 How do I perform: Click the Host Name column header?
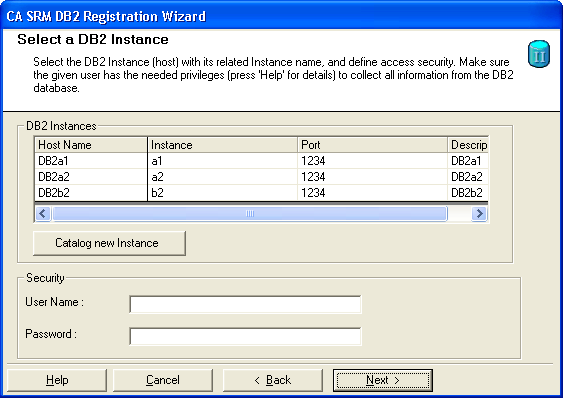91,145
